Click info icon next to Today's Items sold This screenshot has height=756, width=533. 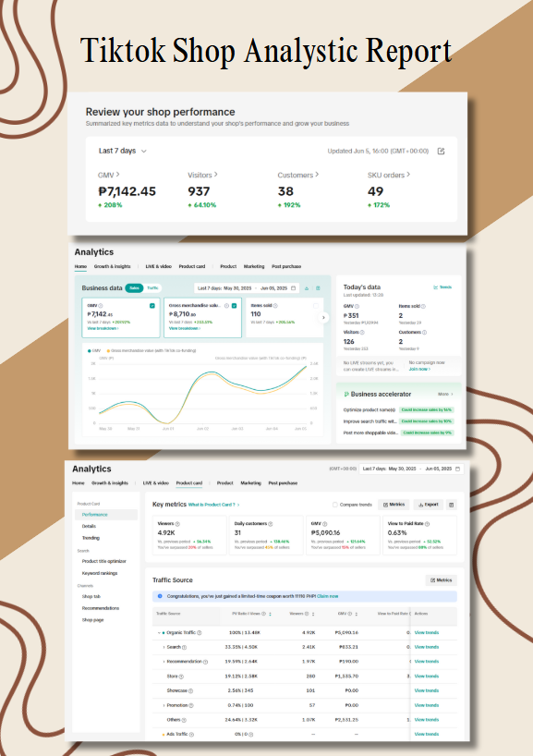coord(423,306)
